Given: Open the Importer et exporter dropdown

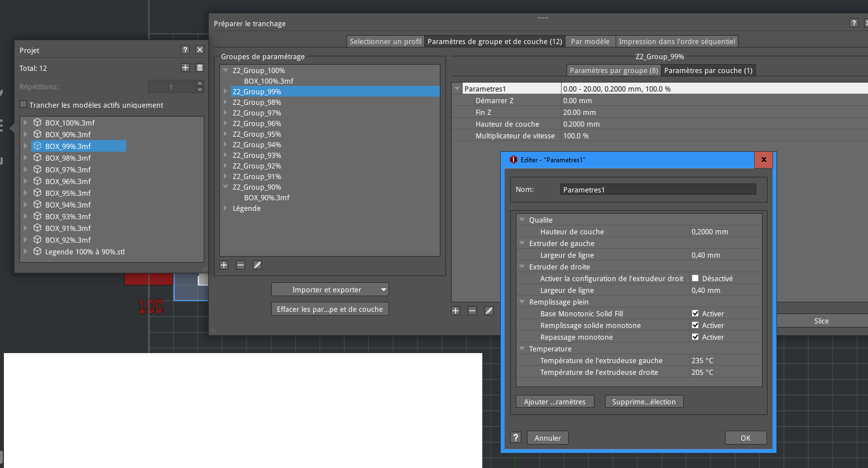Looking at the screenshot, I should pyautogui.click(x=330, y=290).
